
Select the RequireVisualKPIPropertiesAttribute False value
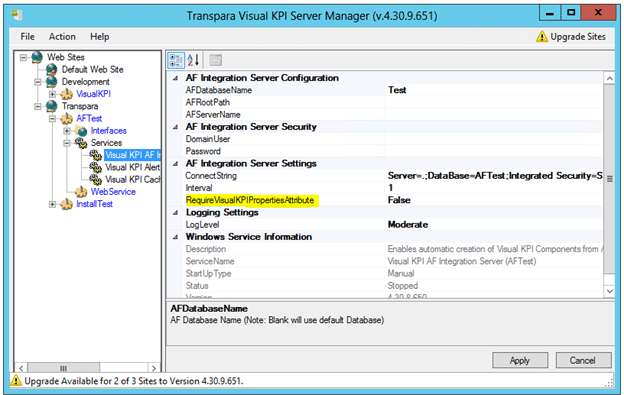pos(494,200)
